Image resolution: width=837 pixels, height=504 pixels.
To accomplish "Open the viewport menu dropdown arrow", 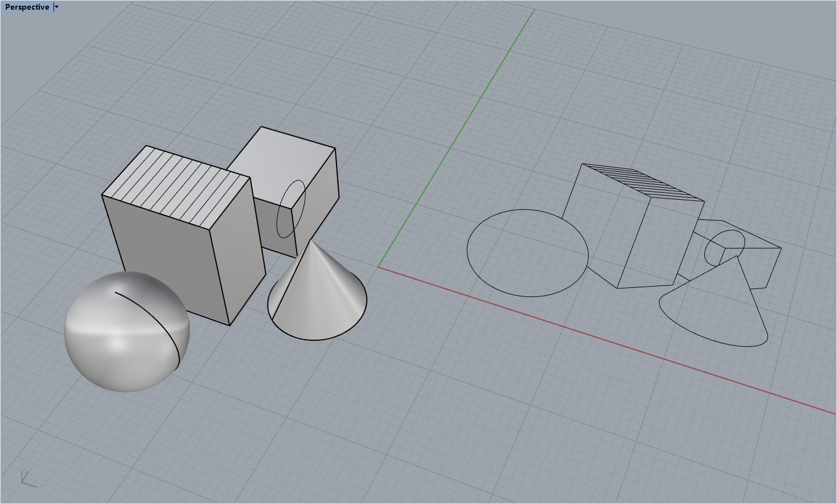I will pos(56,7).
